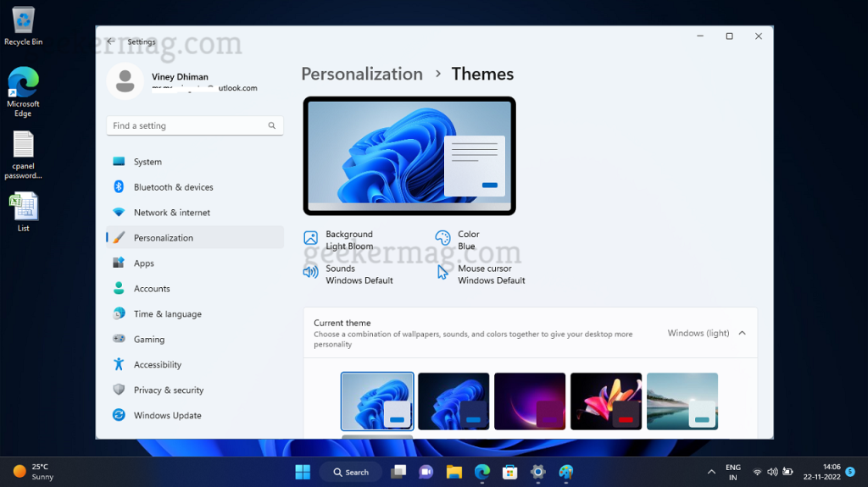
Task: Select Network & internet in the sidebar
Action: tap(195, 213)
